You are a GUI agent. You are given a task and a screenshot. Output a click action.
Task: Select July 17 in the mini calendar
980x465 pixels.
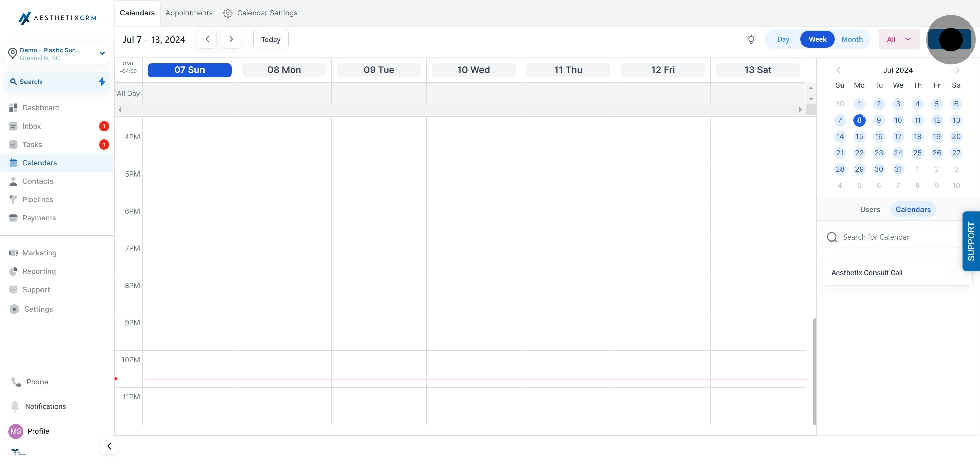tap(898, 136)
